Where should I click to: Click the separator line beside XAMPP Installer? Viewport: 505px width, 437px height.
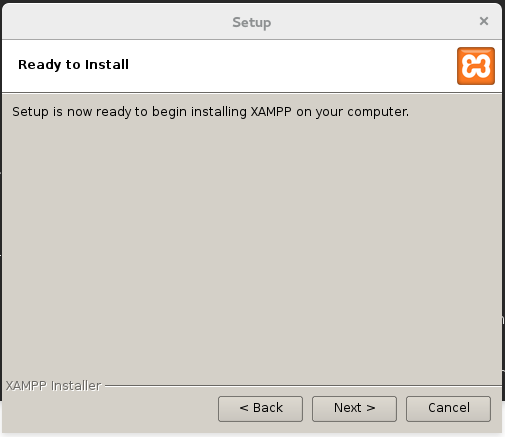(x=303, y=386)
